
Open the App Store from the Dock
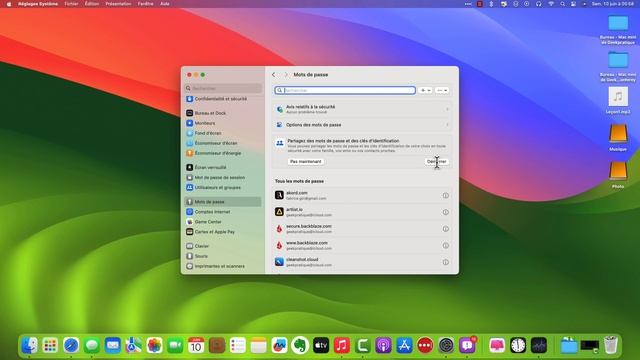404,345
